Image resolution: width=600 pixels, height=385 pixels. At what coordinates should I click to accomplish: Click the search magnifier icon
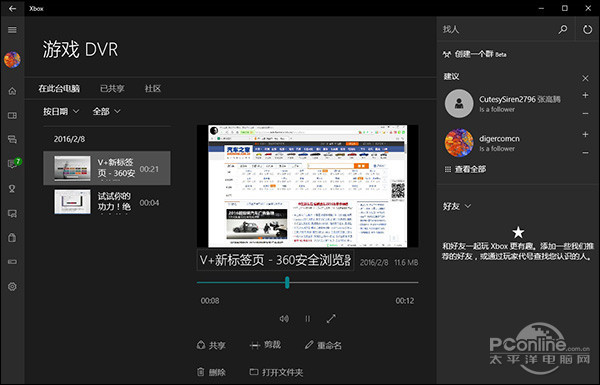click(x=563, y=29)
